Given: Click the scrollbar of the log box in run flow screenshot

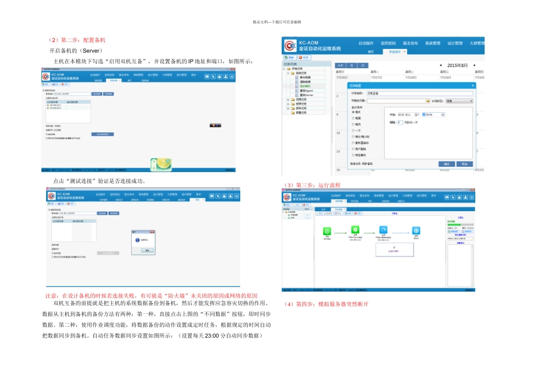Looking at the screenshot, I should click(472, 265).
